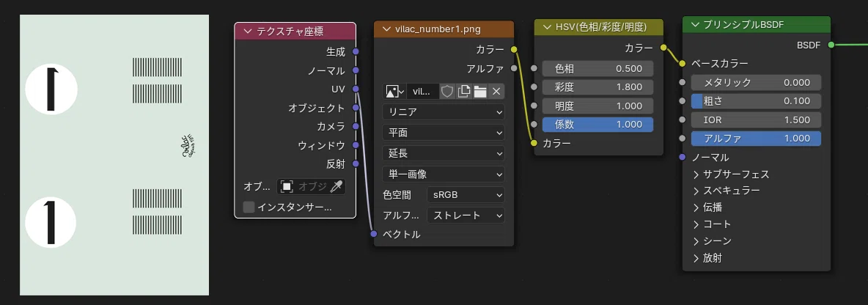Click the BSDF output socket

831,45
